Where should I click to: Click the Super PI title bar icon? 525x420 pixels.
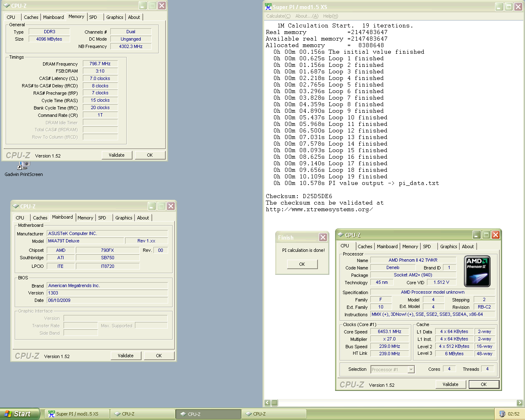(x=268, y=7)
